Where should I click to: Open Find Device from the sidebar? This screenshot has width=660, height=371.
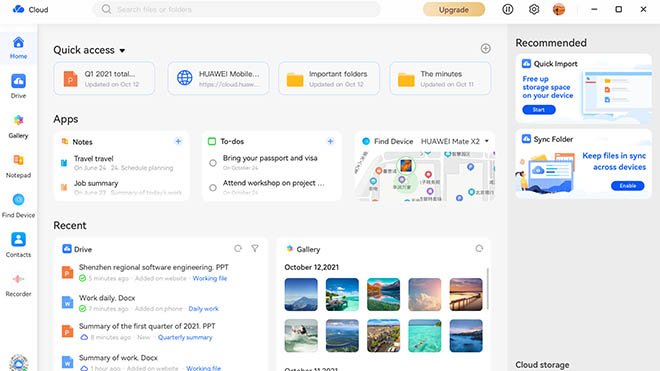coord(19,206)
